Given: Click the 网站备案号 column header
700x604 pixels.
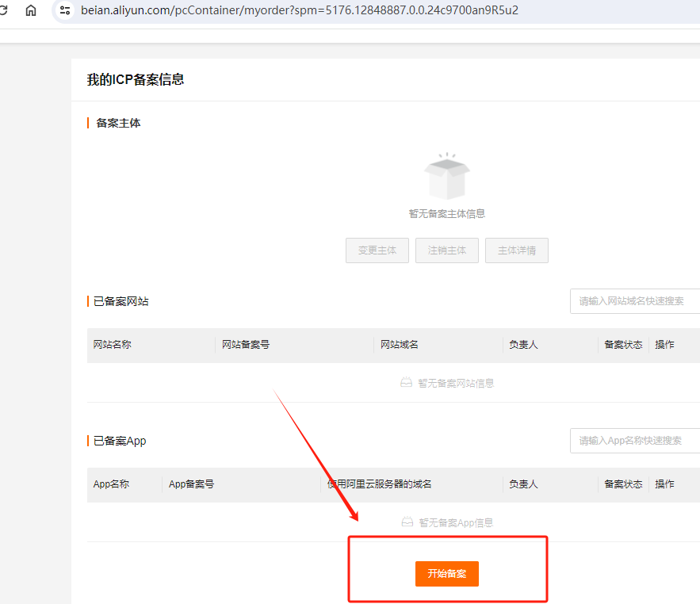Looking at the screenshot, I should 246,345.
